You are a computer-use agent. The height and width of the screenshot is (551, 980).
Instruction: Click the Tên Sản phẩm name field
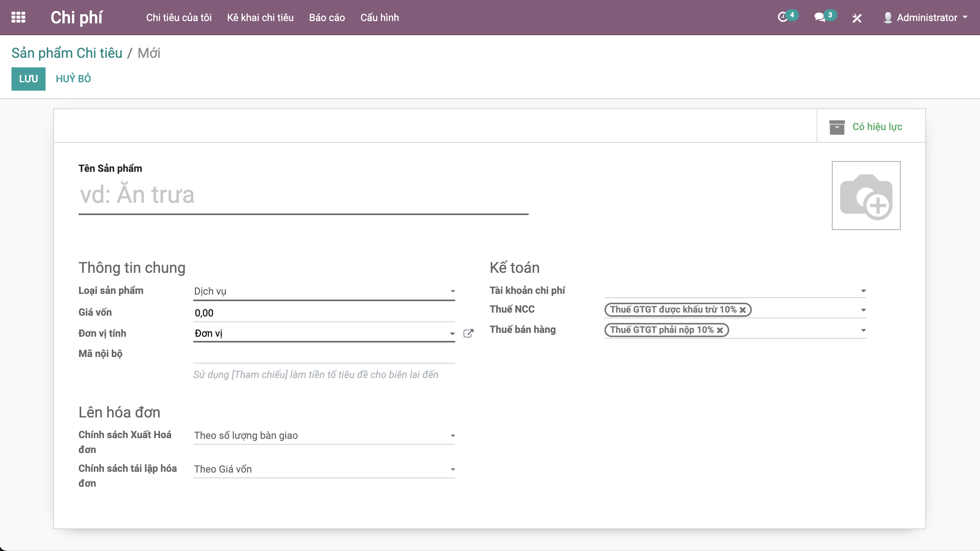click(303, 195)
